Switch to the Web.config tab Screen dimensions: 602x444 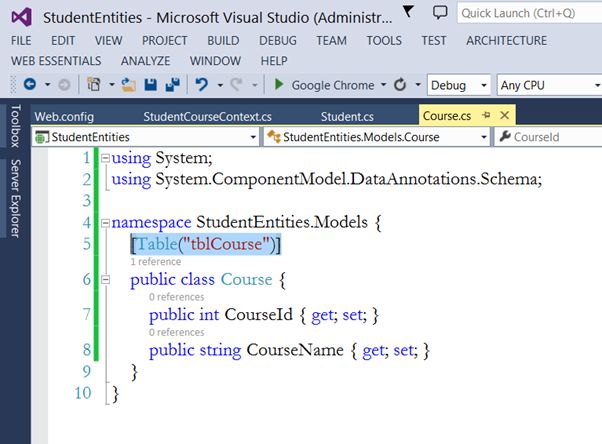click(64, 116)
